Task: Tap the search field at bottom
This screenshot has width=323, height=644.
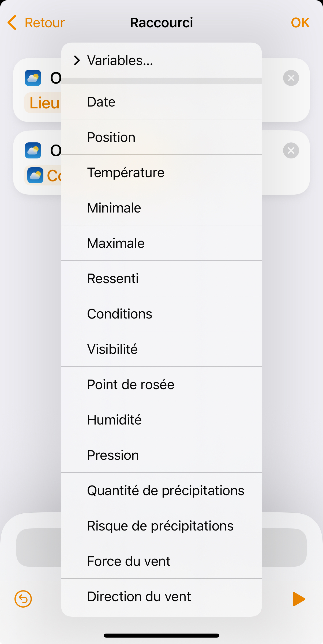Action: 161,548
